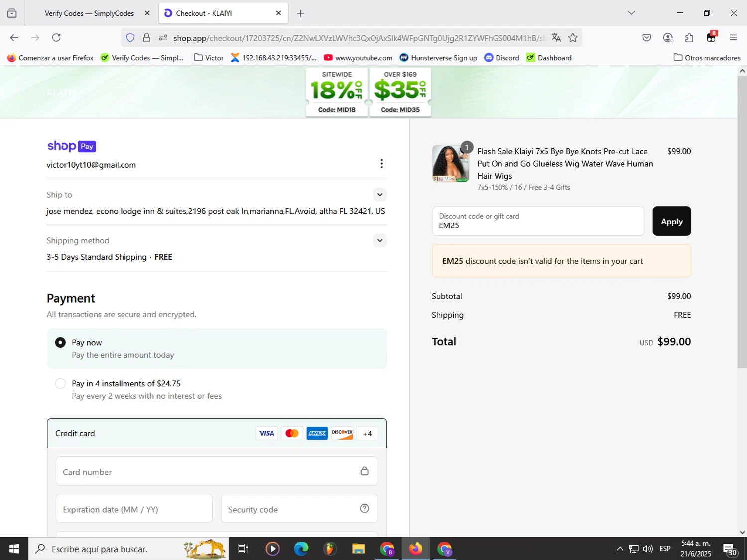Open Task View on the taskbar
The width and height of the screenshot is (747, 560).
click(x=243, y=549)
